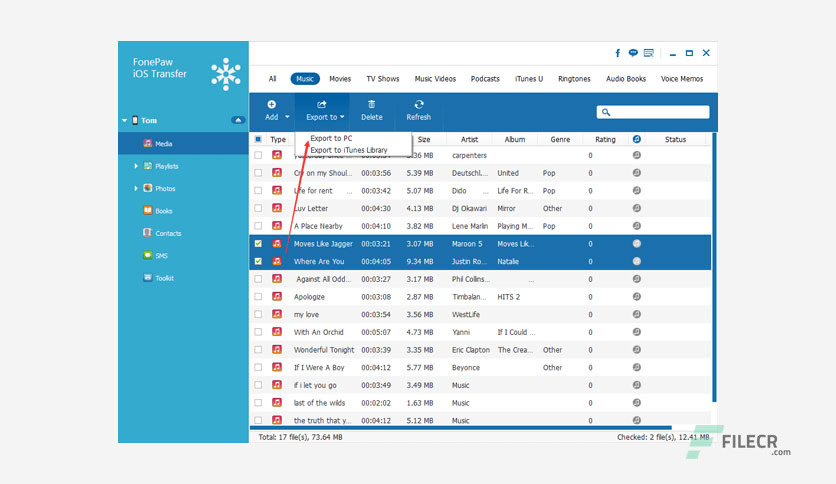Check the A Place Nearby checkbox
Screen dimensions: 836x484
pyautogui.click(x=258, y=225)
